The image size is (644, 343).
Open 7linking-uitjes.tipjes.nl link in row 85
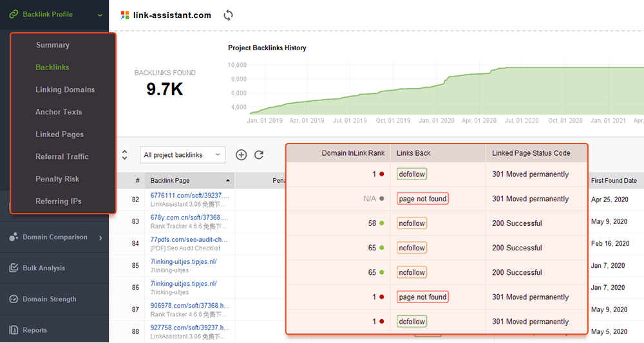click(184, 261)
